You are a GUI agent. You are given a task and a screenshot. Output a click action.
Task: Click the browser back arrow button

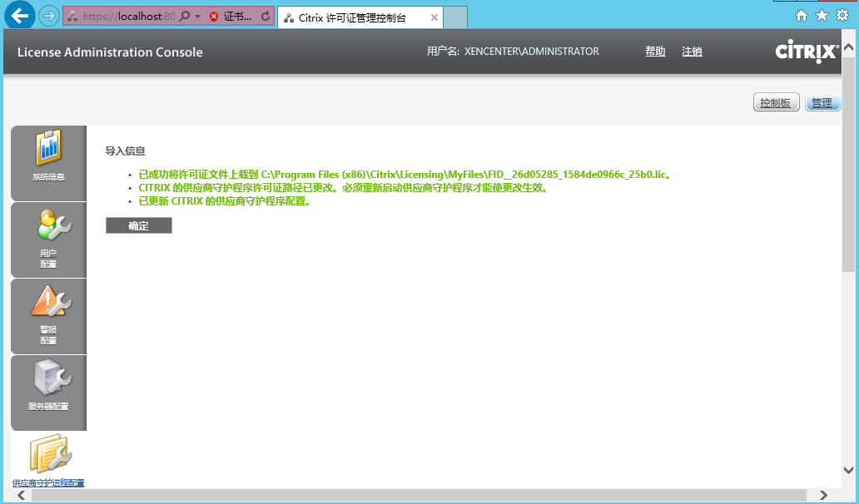(x=20, y=16)
